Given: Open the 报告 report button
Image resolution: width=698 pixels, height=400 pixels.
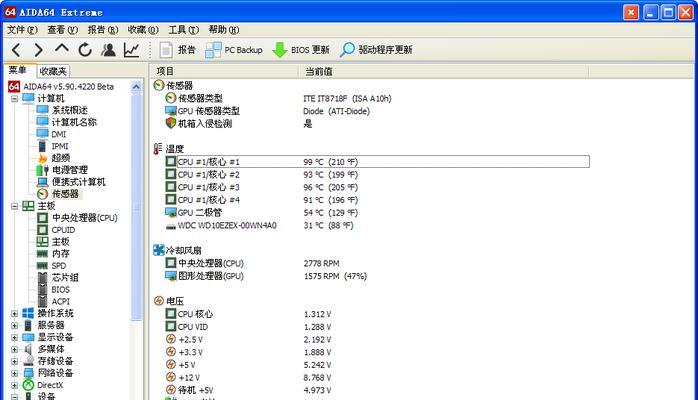Looking at the screenshot, I should (177, 50).
